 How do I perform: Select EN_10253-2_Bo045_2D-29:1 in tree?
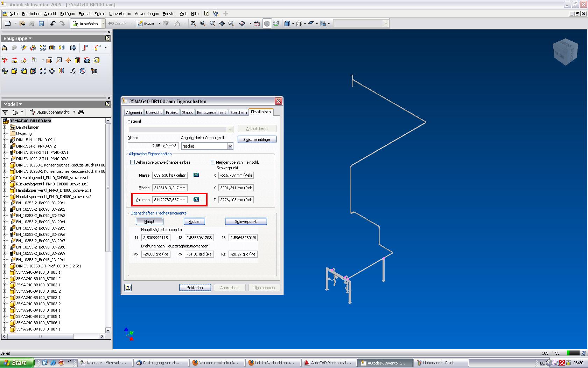coord(41,260)
